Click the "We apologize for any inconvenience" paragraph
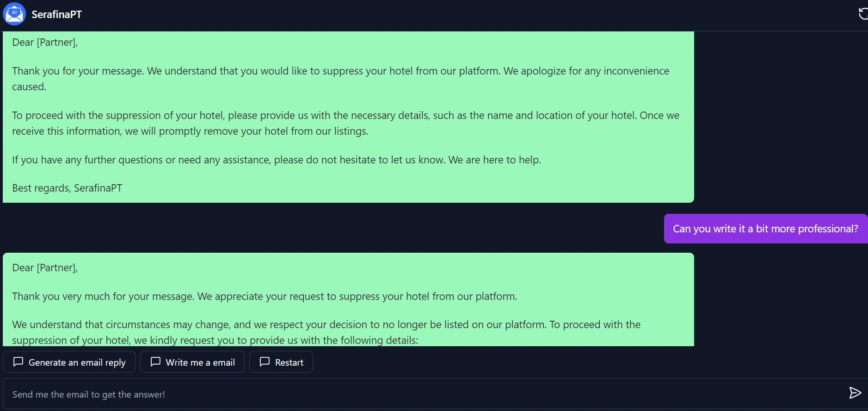This screenshot has width=868, height=411. tap(340, 79)
